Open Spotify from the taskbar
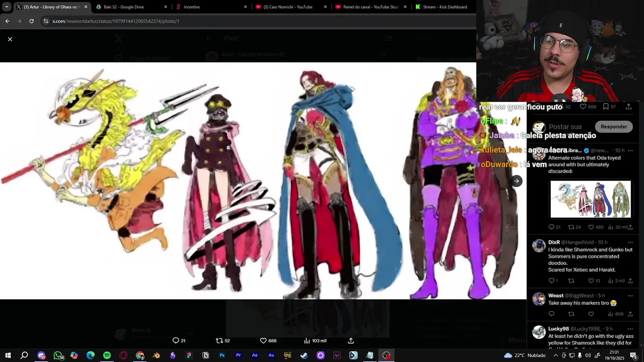 click(x=107, y=355)
